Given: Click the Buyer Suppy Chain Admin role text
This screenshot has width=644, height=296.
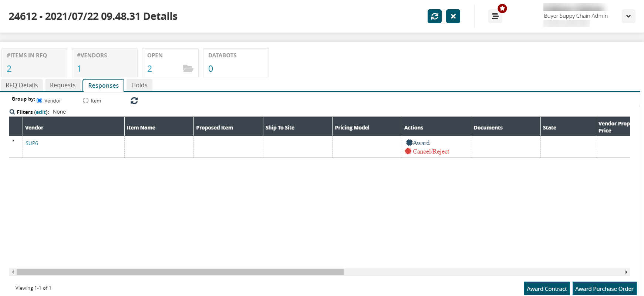Looking at the screenshot, I should (576, 16).
